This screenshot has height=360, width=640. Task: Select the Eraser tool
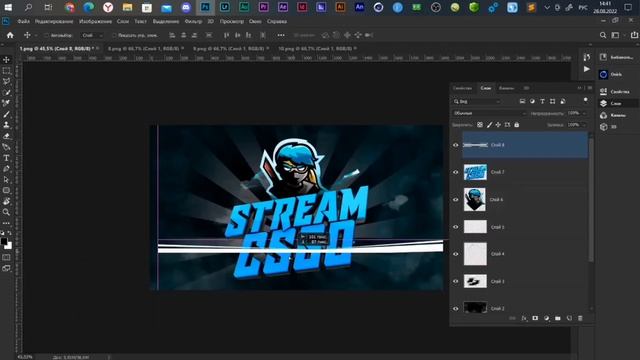coord(6,136)
